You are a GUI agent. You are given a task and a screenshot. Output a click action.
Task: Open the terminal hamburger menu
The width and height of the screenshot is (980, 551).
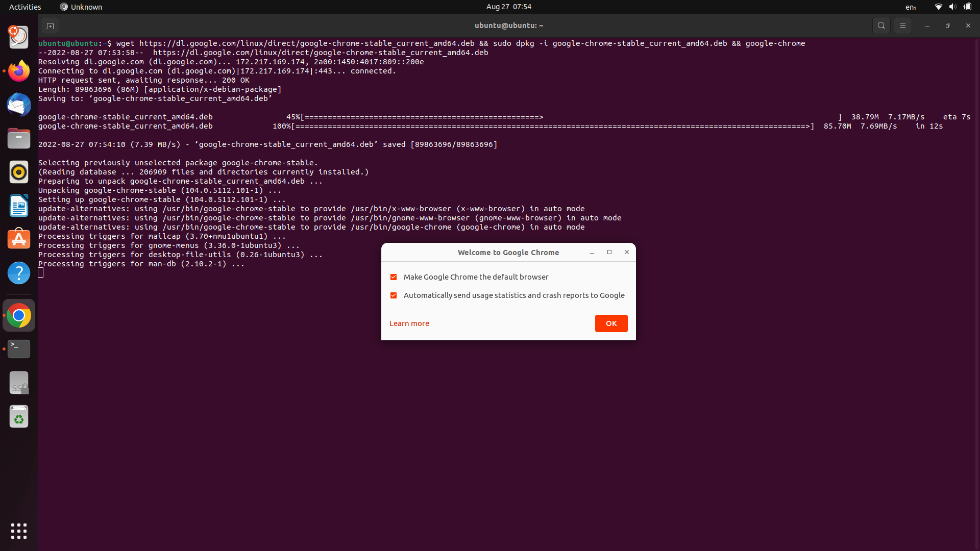pyautogui.click(x=902, y=26)
